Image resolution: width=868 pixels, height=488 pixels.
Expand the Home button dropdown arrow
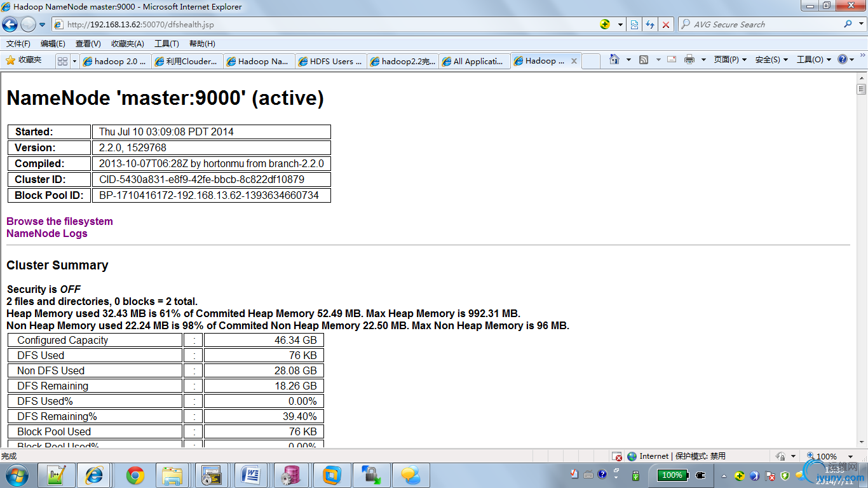628,60
